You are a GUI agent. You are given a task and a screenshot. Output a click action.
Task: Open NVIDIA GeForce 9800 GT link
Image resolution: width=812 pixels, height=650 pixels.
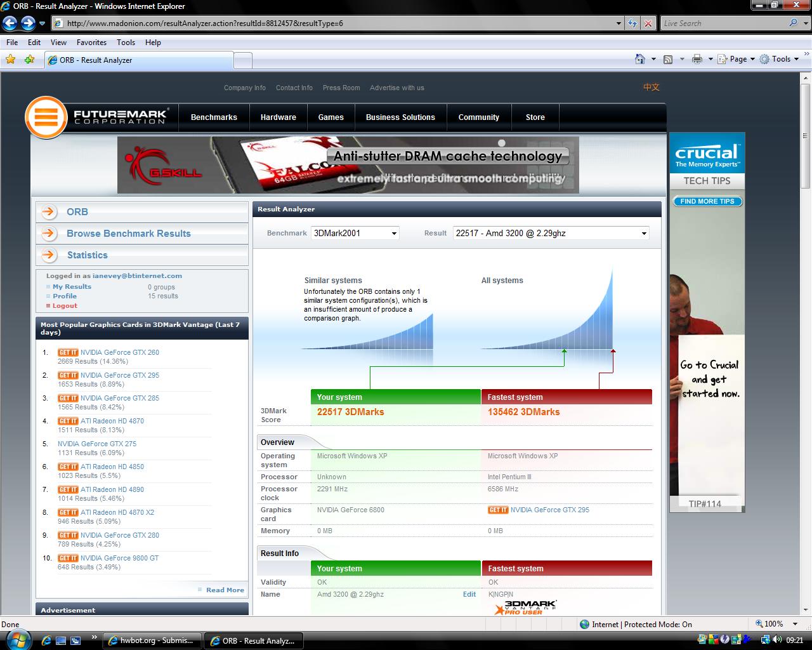[x=120, y=558]
